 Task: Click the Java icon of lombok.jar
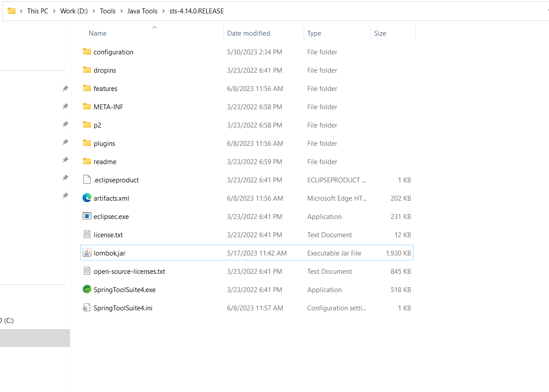coord(87,253)
